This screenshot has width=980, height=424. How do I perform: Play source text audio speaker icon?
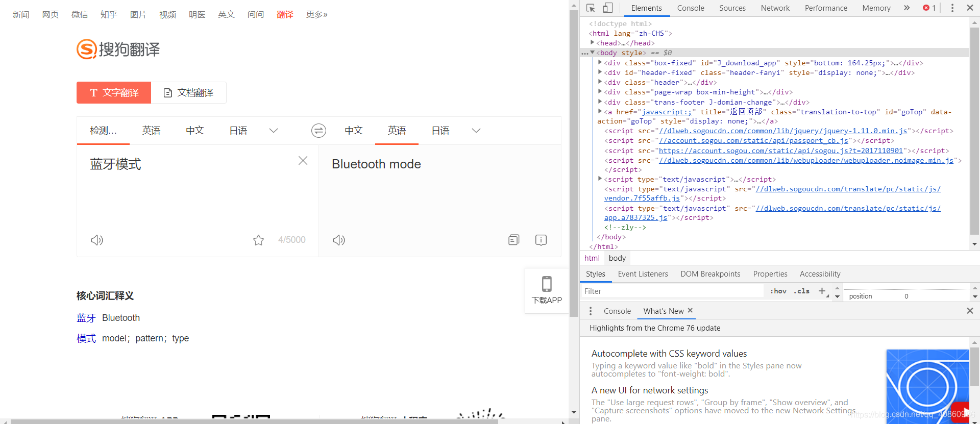point(97,240)
